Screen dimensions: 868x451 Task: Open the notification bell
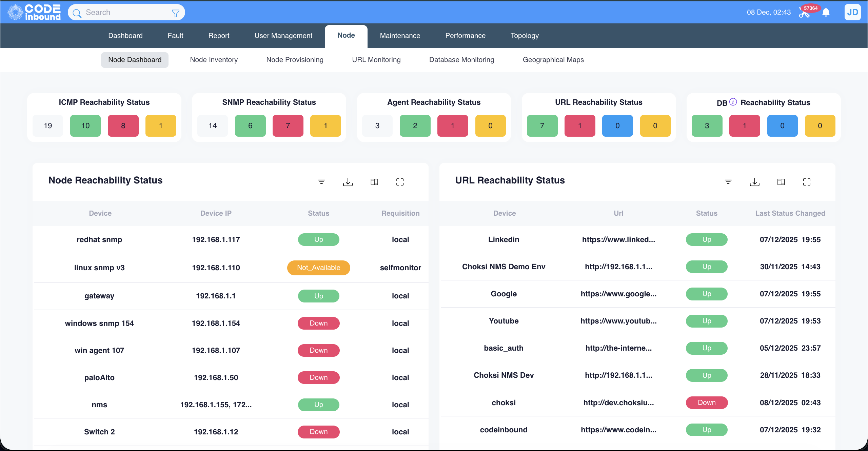click(826, 12)
